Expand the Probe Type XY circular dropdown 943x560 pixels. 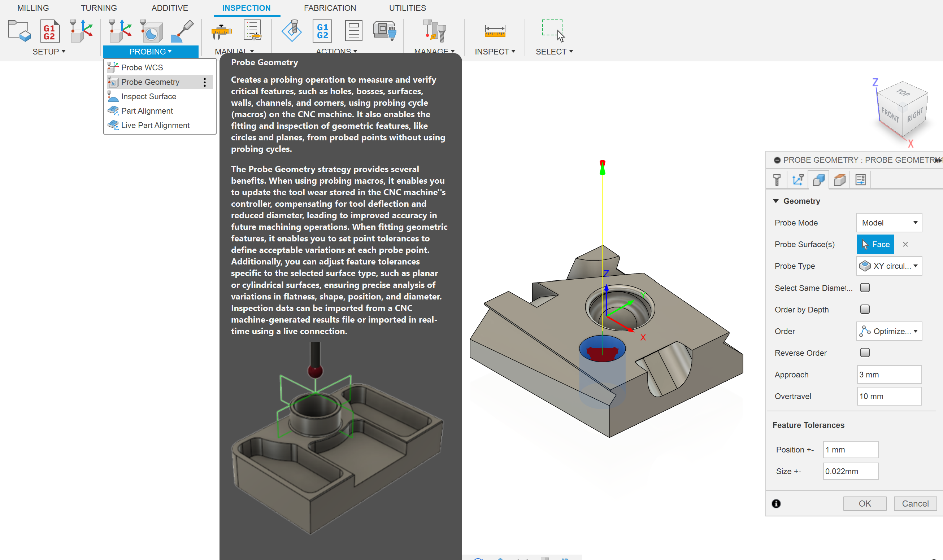888,266
